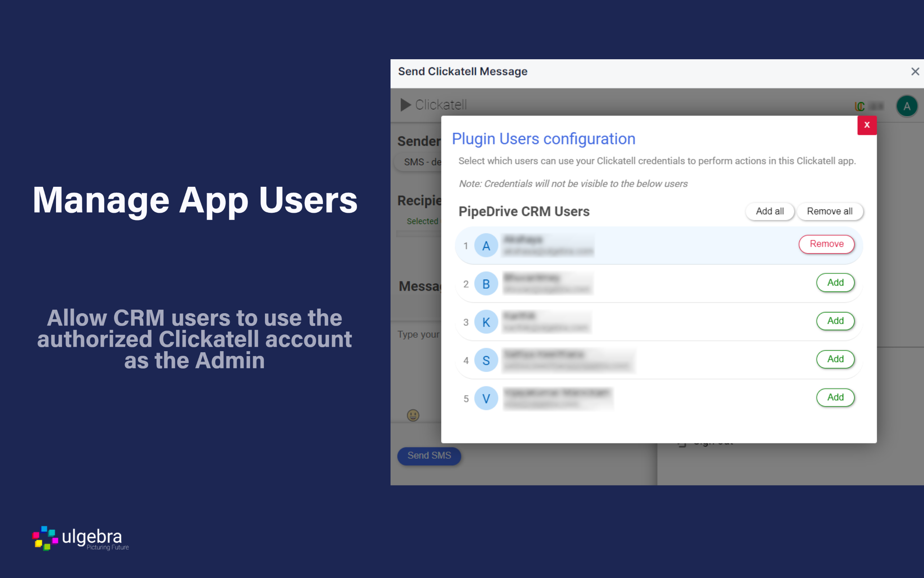
Task: Open the emoji picker smiley icon
Action: [413, 415]
